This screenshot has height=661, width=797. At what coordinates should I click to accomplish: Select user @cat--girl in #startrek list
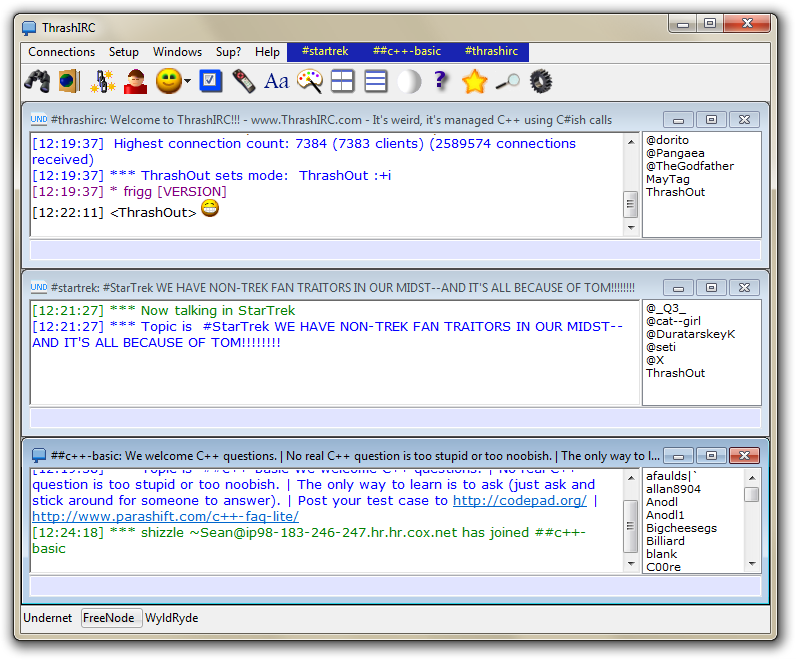pos(673,321)
